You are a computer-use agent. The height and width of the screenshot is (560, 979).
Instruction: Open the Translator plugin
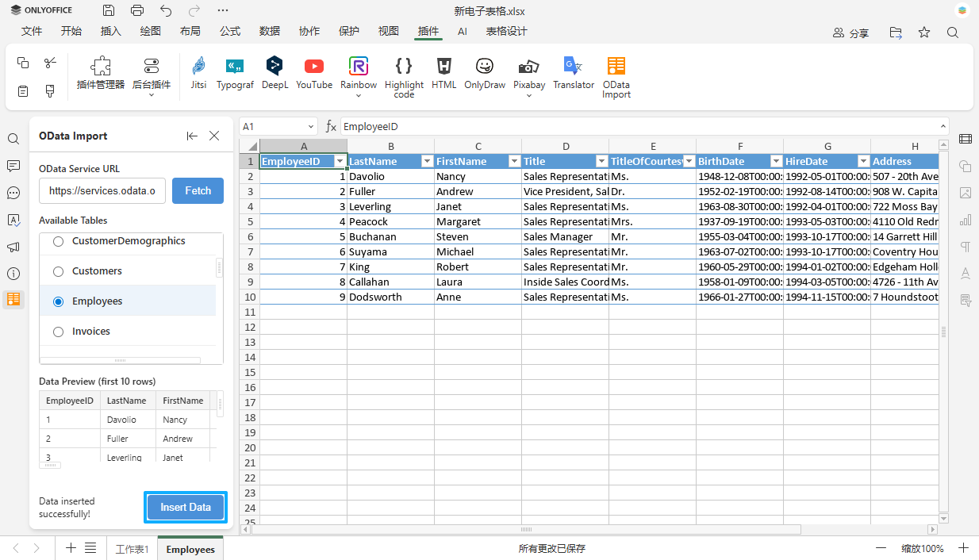[x=573, y=74]
